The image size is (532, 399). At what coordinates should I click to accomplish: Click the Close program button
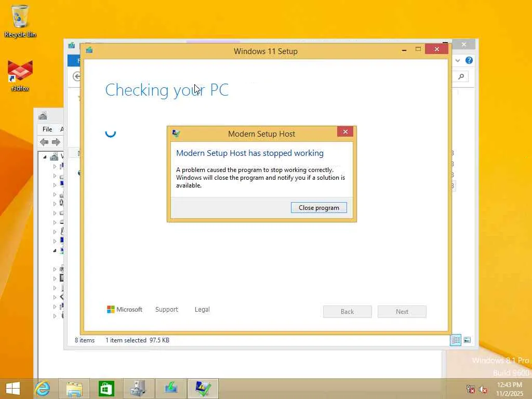(318, 208)
